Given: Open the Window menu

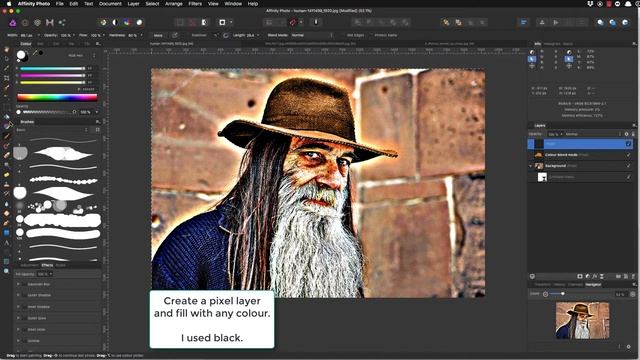Looking at the screenshot, I should (x=233, y=4).
